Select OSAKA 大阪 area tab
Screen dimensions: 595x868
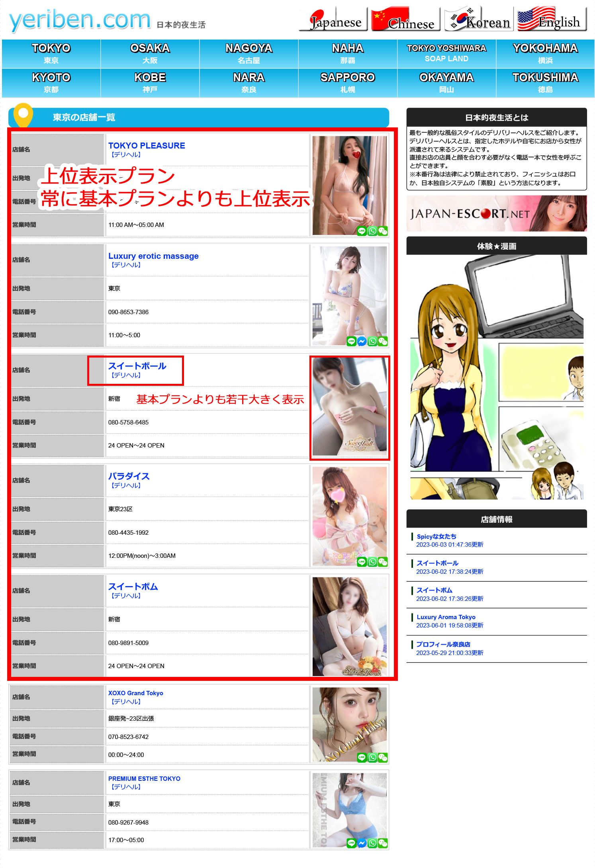point(150,54)
